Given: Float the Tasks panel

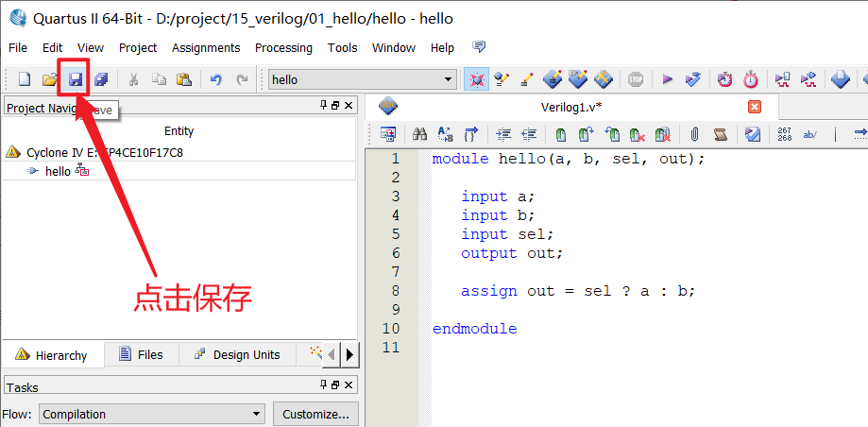Looking at the screenshot, I should tap(335, 384).
